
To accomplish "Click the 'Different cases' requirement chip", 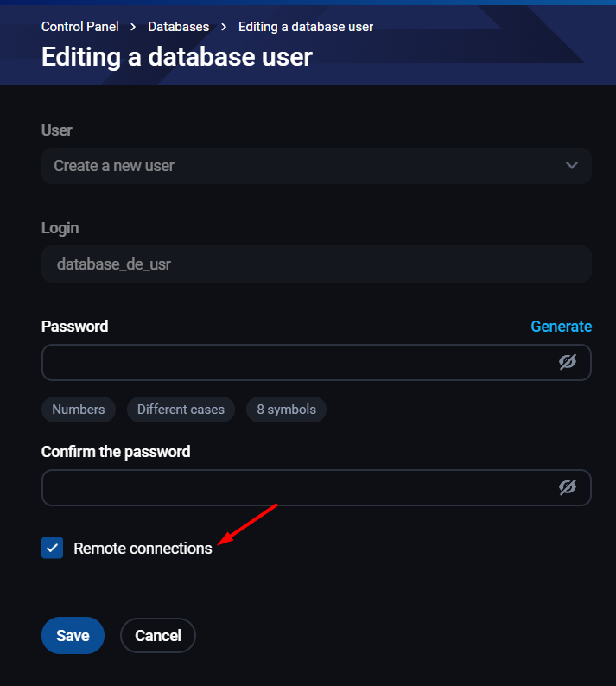I will (181, 410).
